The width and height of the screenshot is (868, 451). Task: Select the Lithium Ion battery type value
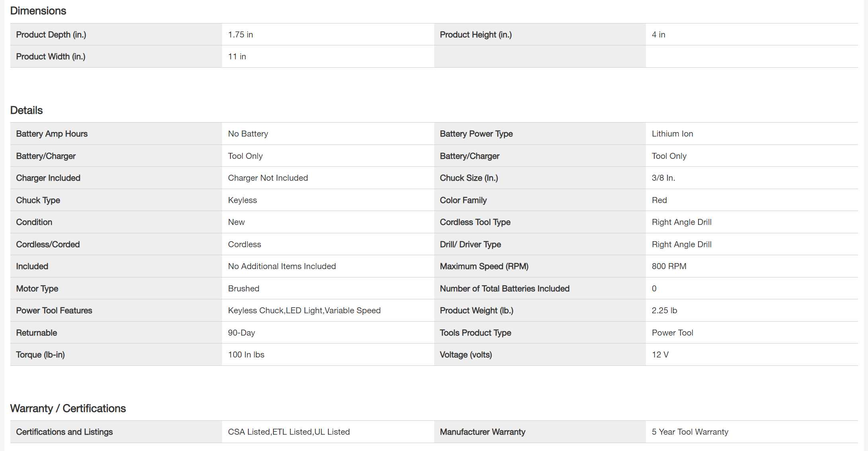point(672,134)
